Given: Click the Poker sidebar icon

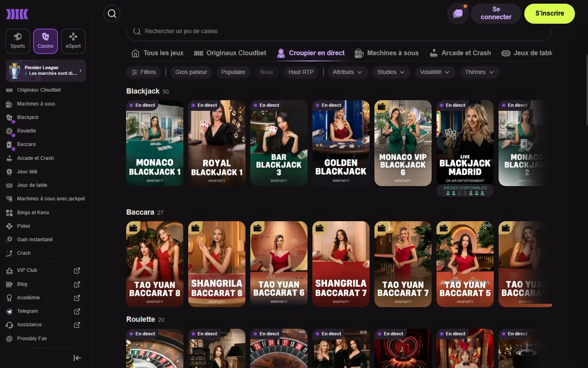Looking at the screenshot, I should tap(9, 226).
